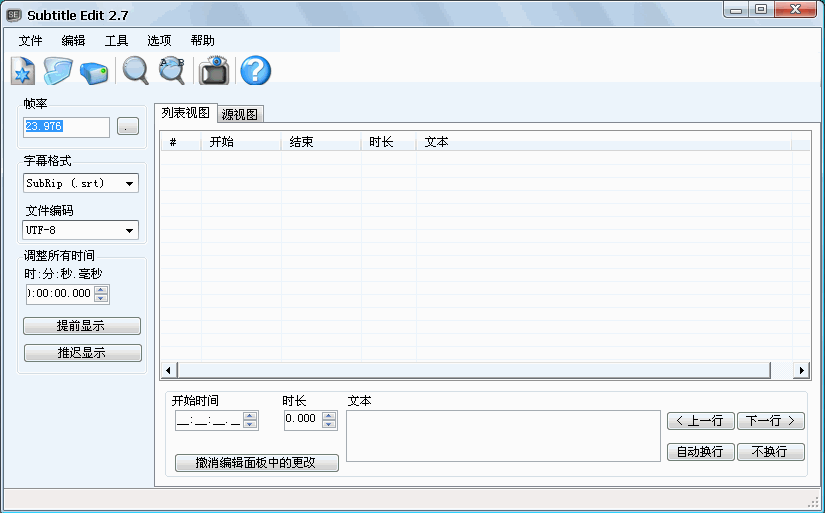Click the Find magnifier icon
Viewport: 825px width, 513px height.
[135, 71]
